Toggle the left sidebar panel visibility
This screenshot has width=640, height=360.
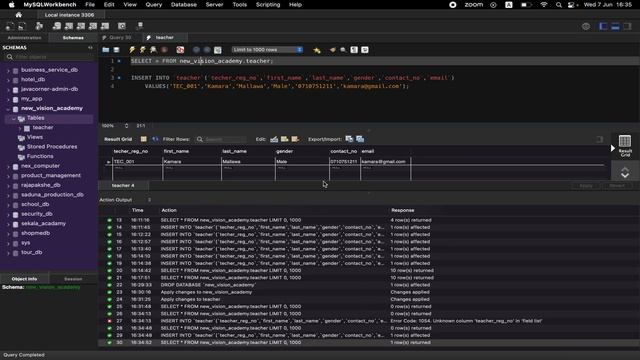(x=603, y=26)
